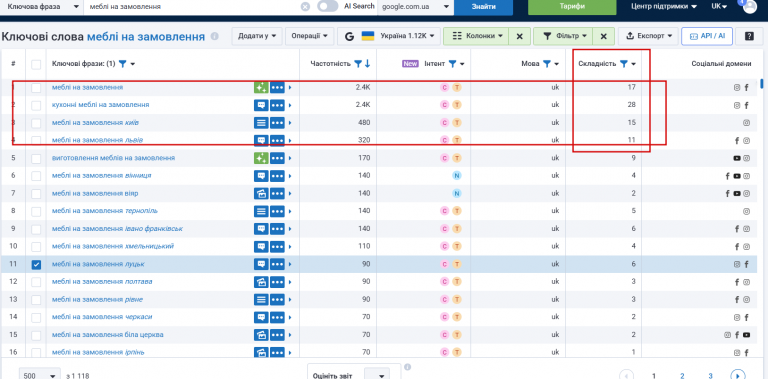The width and height of the screenshot is (768, 379).
Task: Click the filter icon in Частотність column
Action: 358,64
